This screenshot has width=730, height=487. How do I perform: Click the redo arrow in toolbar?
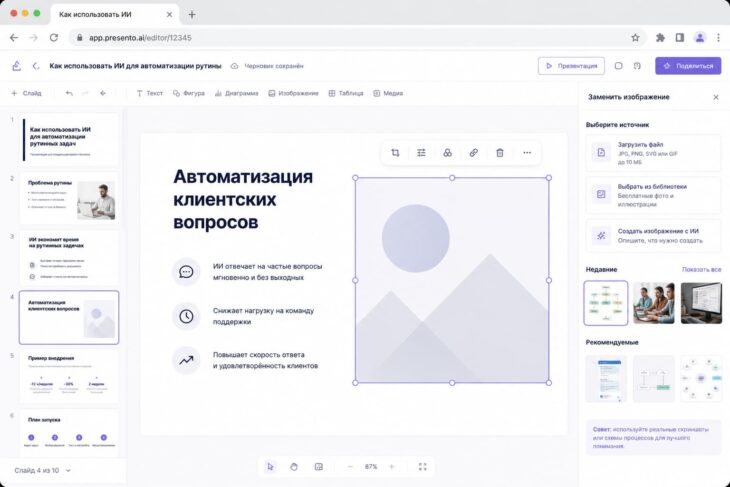pos(85,93)
